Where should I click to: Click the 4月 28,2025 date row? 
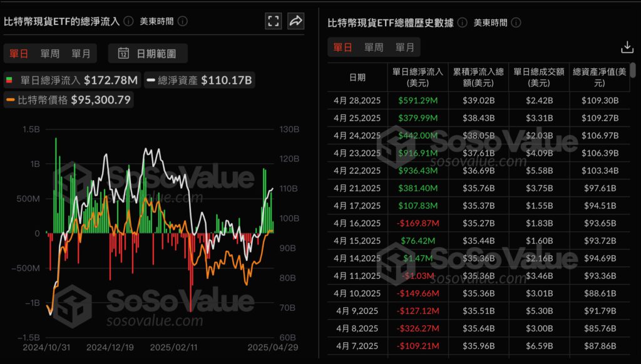357,100
